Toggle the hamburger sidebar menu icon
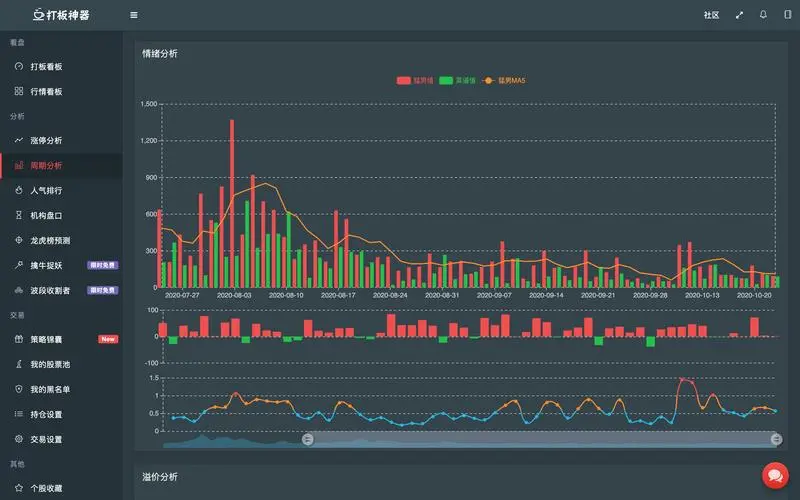This screenshot has width=800, height=500. click(134, 15)
